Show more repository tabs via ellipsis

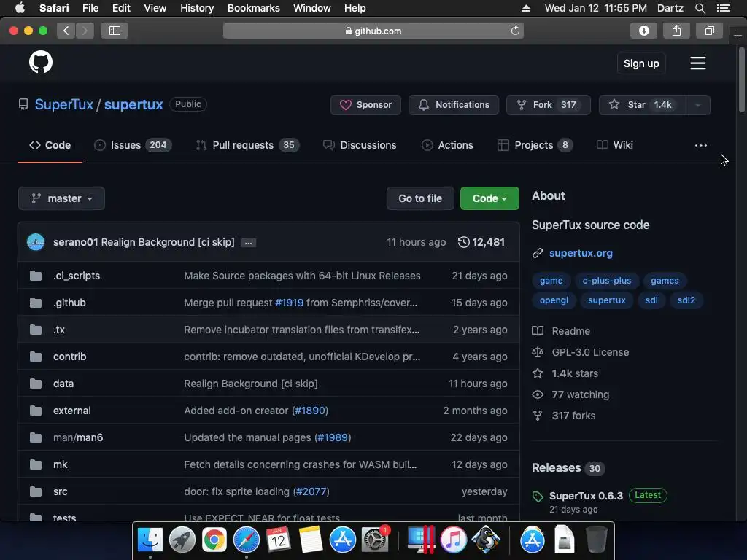[701, 145]
